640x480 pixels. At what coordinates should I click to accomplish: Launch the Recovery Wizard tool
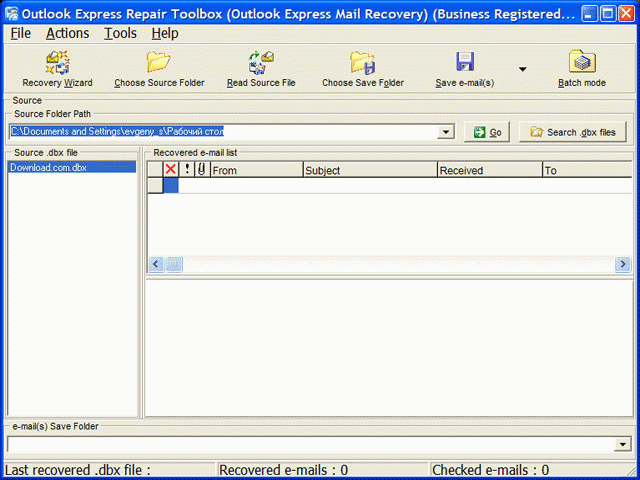[58, 69]
